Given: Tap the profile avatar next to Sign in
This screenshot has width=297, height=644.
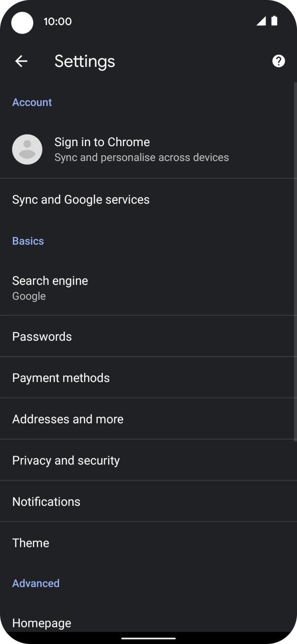Looking at the screenshot, I should pyautogui.click(x=27, y=149).
